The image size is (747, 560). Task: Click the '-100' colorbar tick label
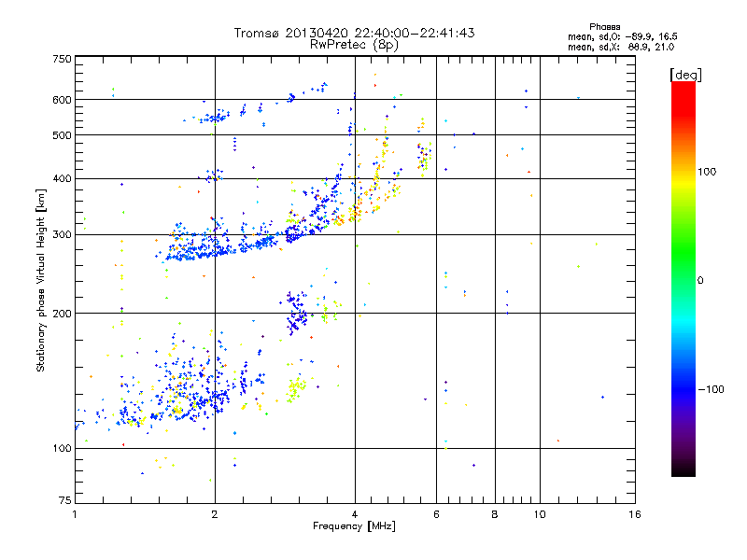(x=711, y=389)
